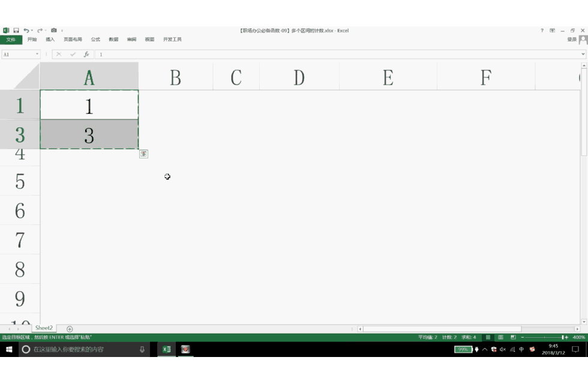Click horizontal scrollbar left arrow
Screen dimensions: 588x384
pyautogui.click(x=360, y=329)
